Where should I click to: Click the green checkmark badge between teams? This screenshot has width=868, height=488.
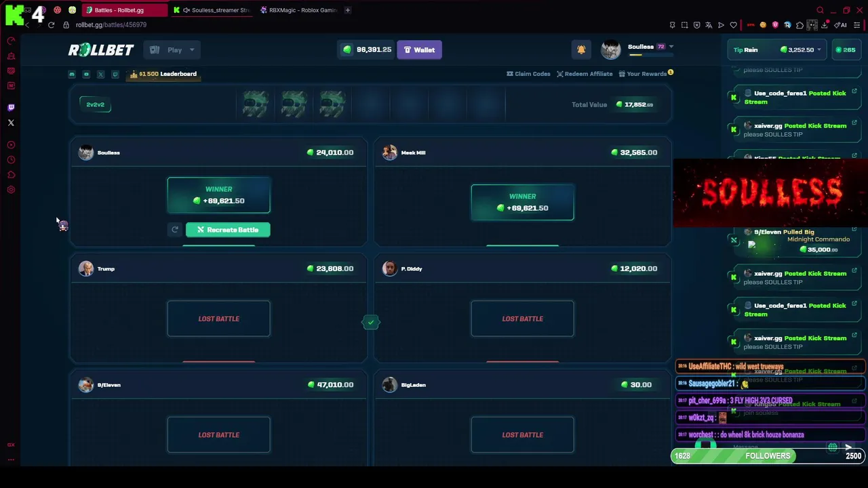pos(370,323)
